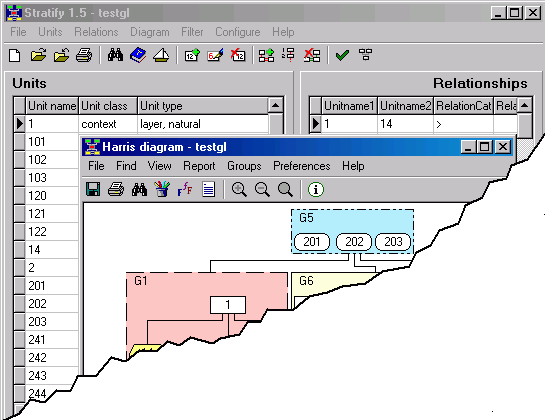Image resolution: width=545 pixels, height=420 pixels.
Task: Click the G6 group label in diagram
Action: [306, 281]
